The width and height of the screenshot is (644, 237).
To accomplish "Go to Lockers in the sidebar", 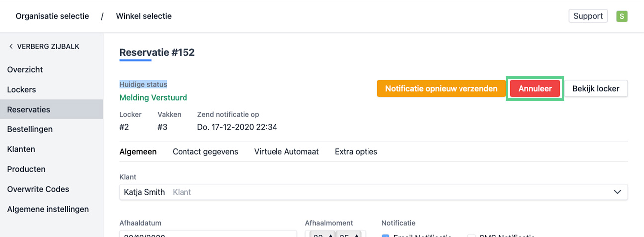I will pos(21,90).
